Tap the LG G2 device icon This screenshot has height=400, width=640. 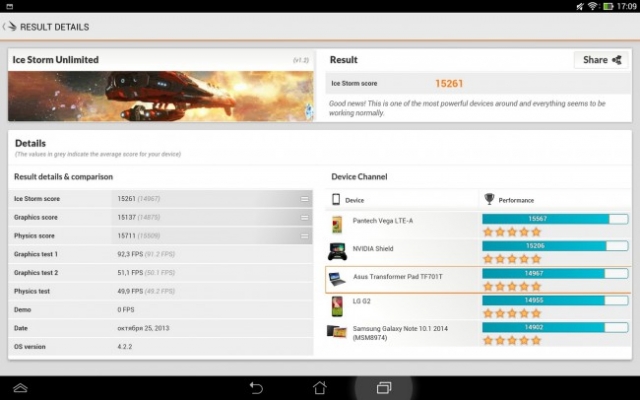click(337, 305)
